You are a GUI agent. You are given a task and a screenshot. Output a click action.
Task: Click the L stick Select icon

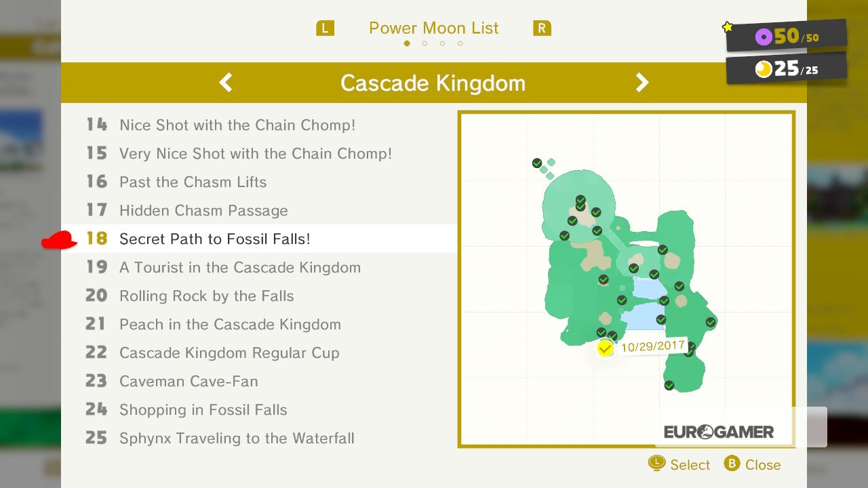click(656, 463)
